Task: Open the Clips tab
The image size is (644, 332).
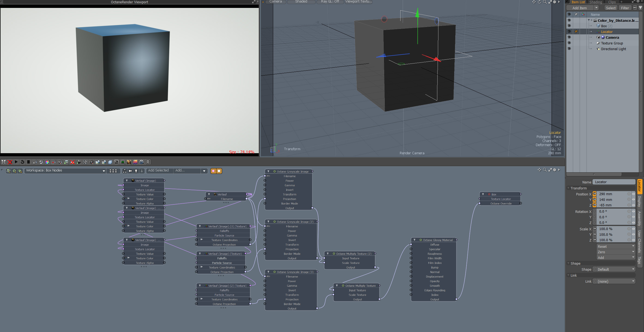Action: tap(612, 2)
